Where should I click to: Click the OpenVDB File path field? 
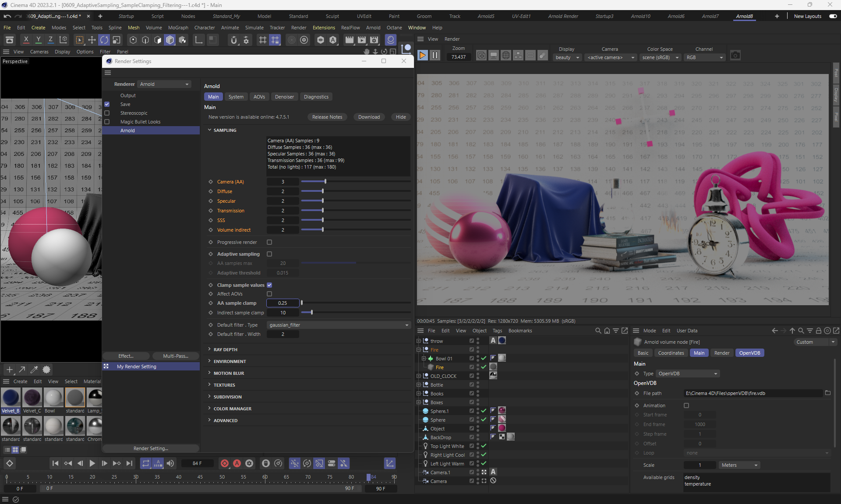point(753,393)
